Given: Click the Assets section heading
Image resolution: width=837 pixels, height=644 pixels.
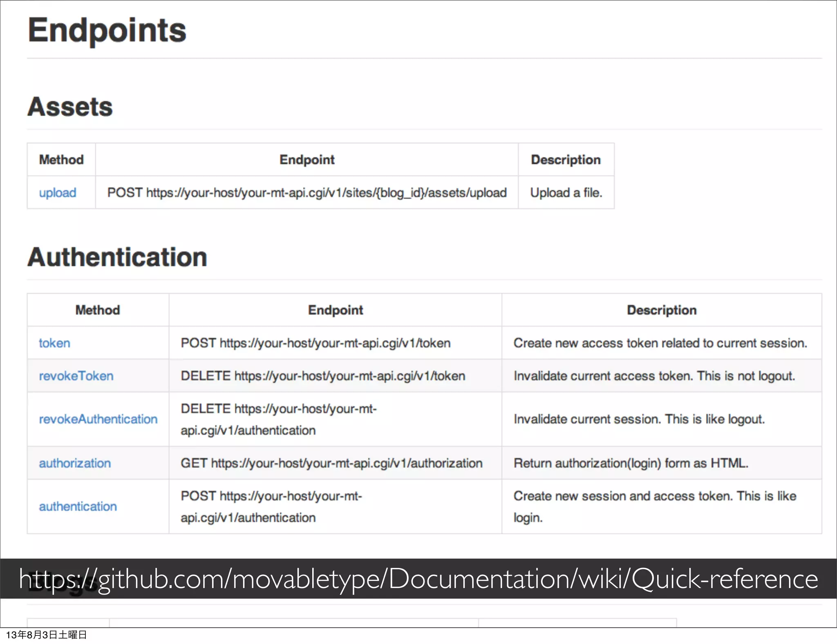Looking at the screenshot, I should click(70, 107).
